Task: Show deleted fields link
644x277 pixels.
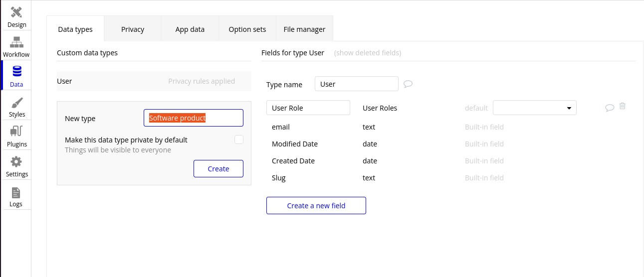Action: point(368,53)
